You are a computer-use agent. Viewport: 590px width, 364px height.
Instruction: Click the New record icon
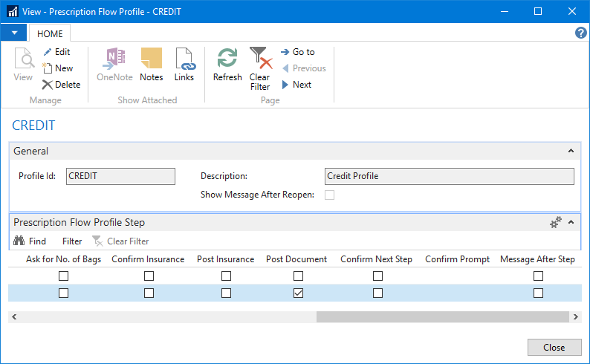48,68
